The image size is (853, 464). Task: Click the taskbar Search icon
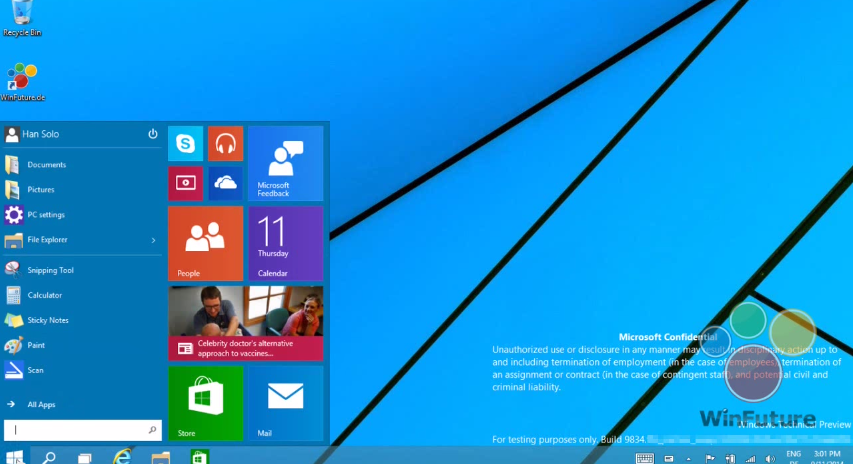point(49,457)
